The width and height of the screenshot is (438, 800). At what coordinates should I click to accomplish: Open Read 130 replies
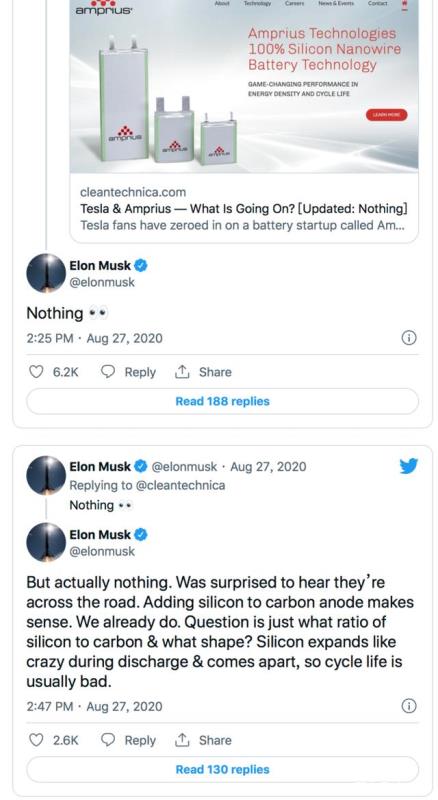(223, 769)
